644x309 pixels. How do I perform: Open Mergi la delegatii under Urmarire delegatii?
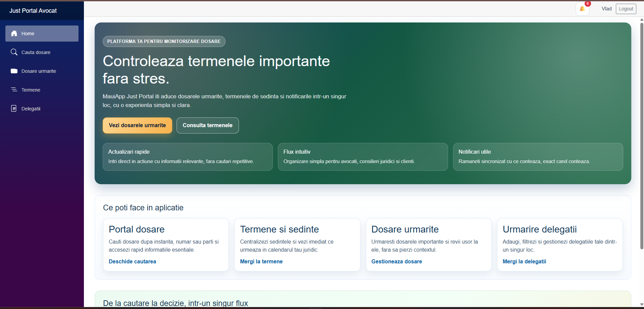pyautogui.click(x=525, y=261)
